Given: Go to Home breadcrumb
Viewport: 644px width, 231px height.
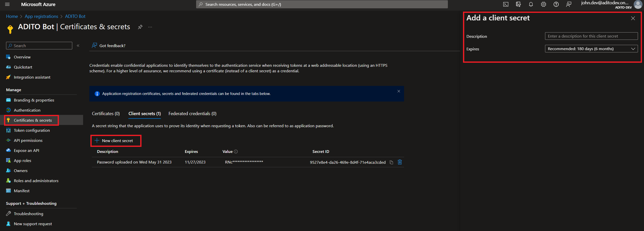Looking at the screenshot, I should click(x=12, y=16).
